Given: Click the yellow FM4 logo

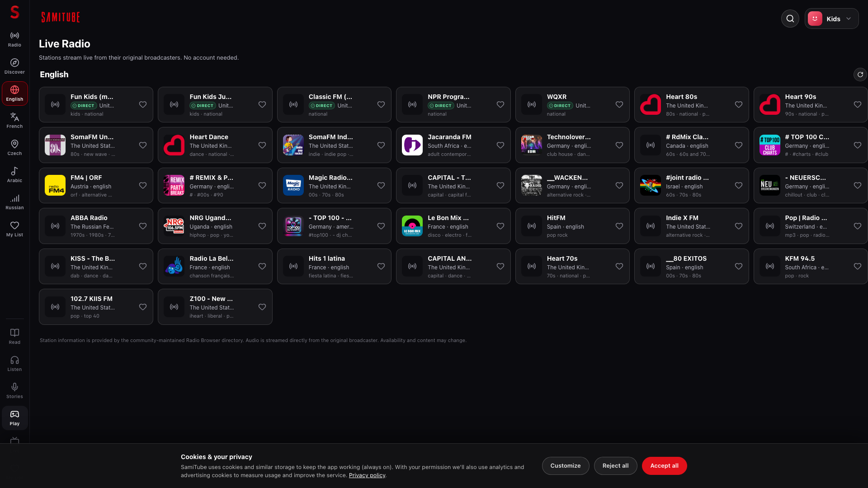Looking at the screenshot, I should tap(55, 185).
